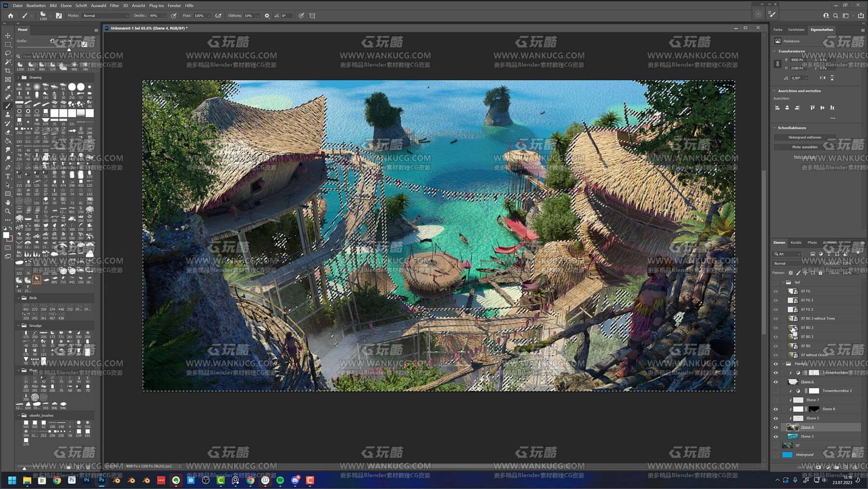Image resolution: width=868 pixels, height=489 pixels.
Task: Select the Crop tool
Action: tap(8, 71)
